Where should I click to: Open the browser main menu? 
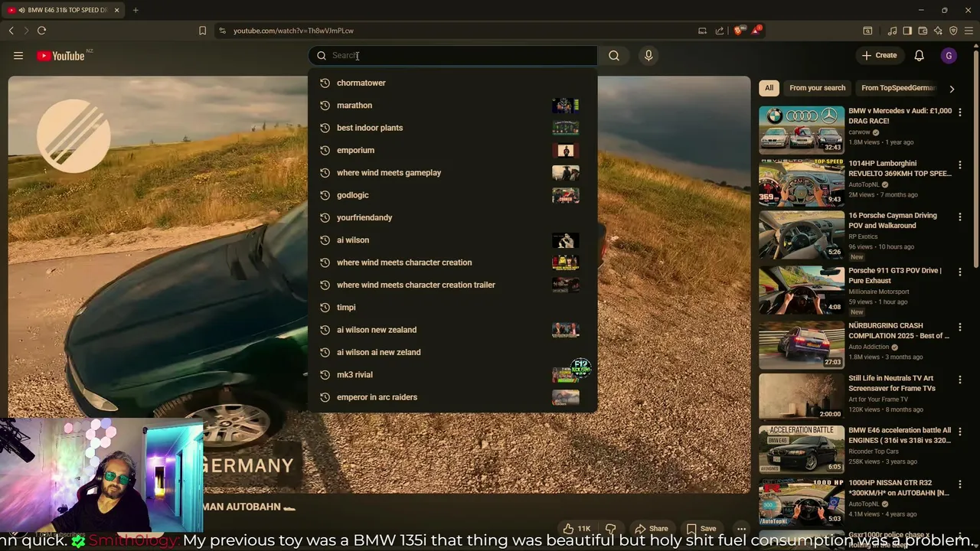[x=969, y=31]
